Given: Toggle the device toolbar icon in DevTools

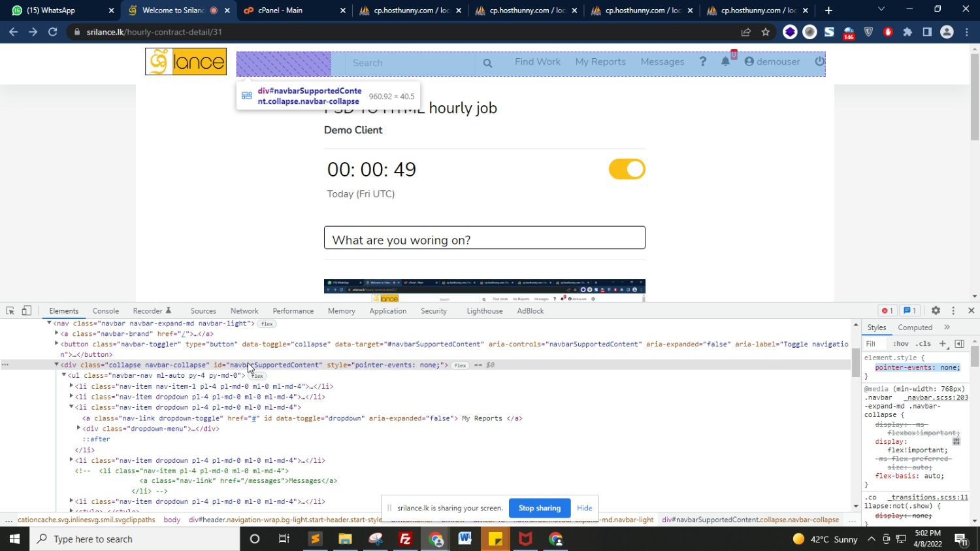Looking at the screenshot, I should coord(27,311).
